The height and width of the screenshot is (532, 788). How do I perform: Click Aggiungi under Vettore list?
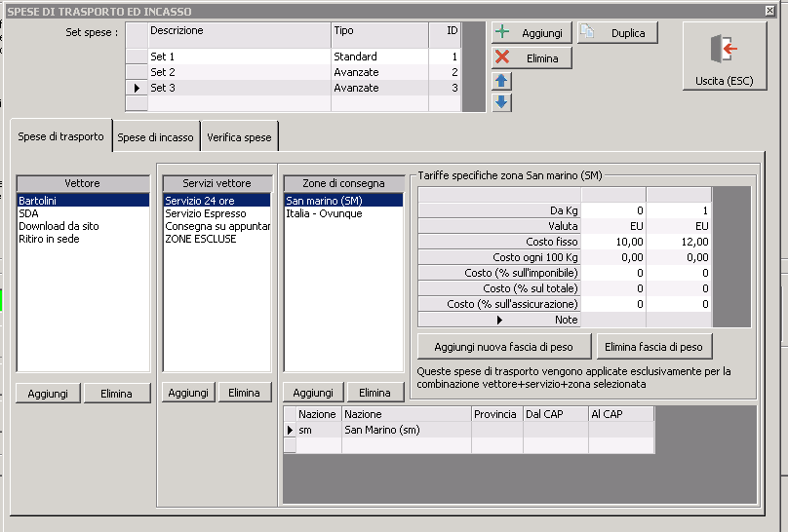[48, 393]
